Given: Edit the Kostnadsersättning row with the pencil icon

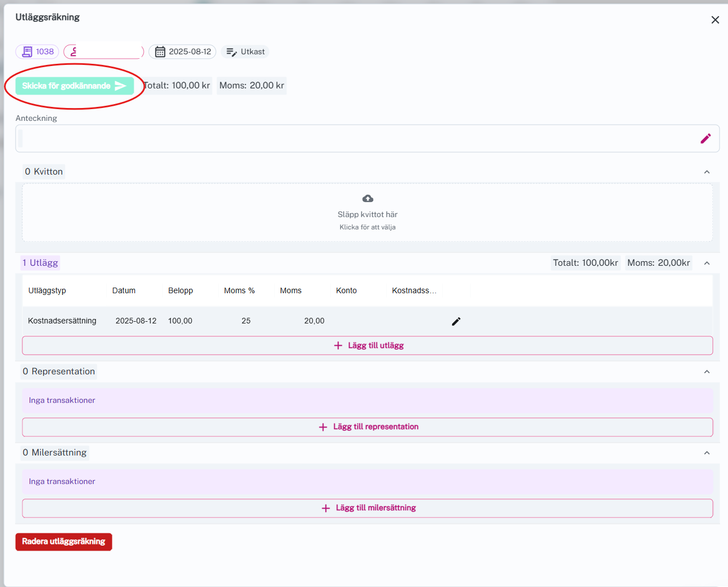Looking at the screenshot, I should (456, 321).
